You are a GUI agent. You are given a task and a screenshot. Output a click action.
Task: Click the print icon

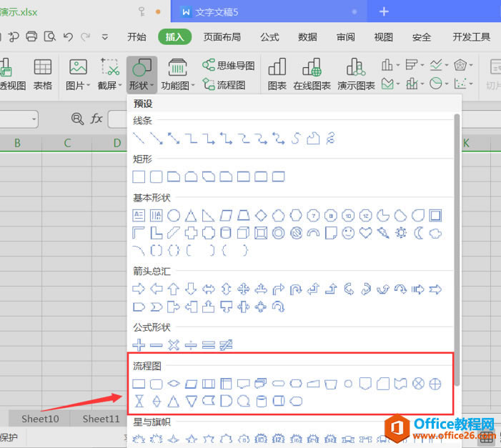[x=31, y=36]
